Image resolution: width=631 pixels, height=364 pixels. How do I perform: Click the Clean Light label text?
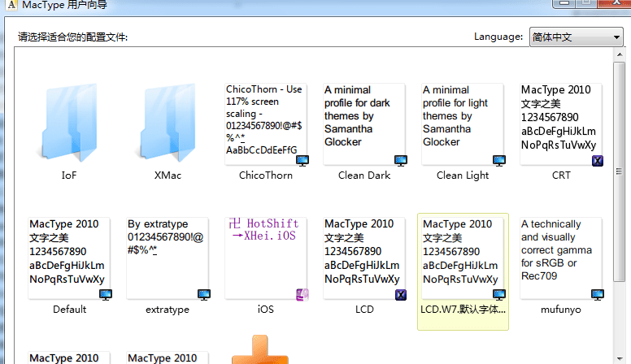tap(463, 175)
